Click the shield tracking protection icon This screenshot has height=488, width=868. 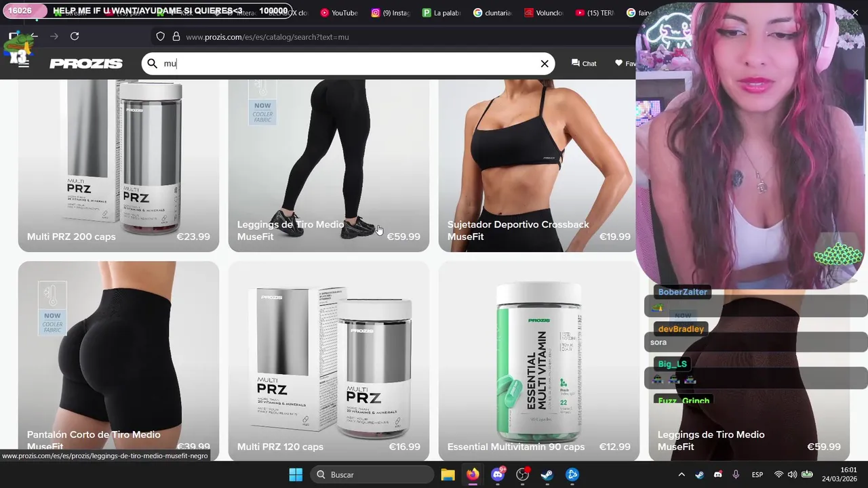[x=161, y=37]
